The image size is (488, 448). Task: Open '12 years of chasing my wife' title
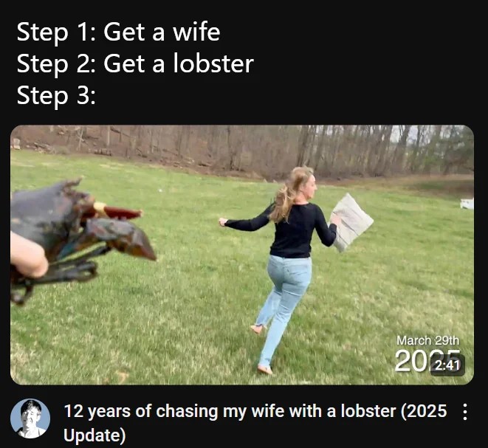pyautogui.click(x=255, y=423)
